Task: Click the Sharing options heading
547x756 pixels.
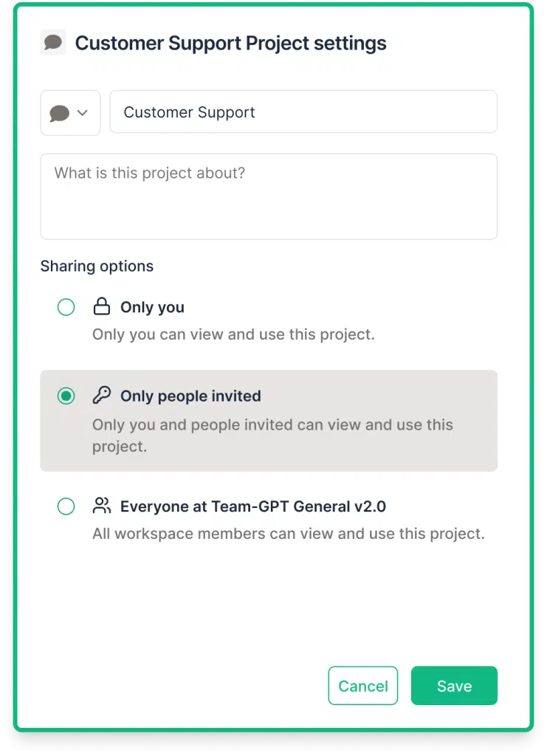Action: [x=97, y=266]
